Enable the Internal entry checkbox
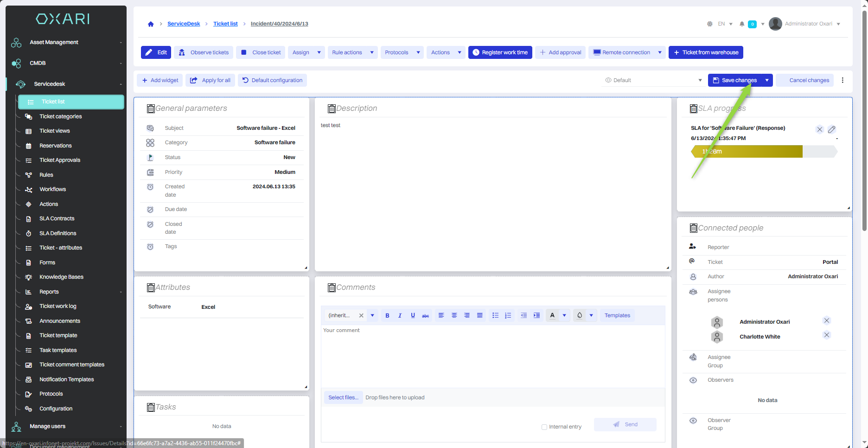This screenshot has width=868, height=448. pos(544,427)
